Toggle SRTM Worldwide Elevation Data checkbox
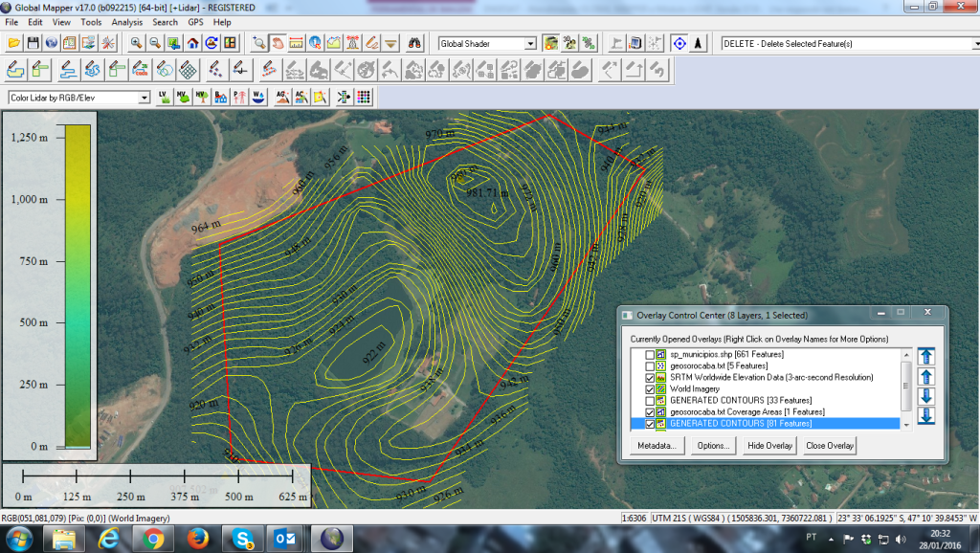This screenshot has width=980, height=553. pyautogui.click(x=650, y=378)
